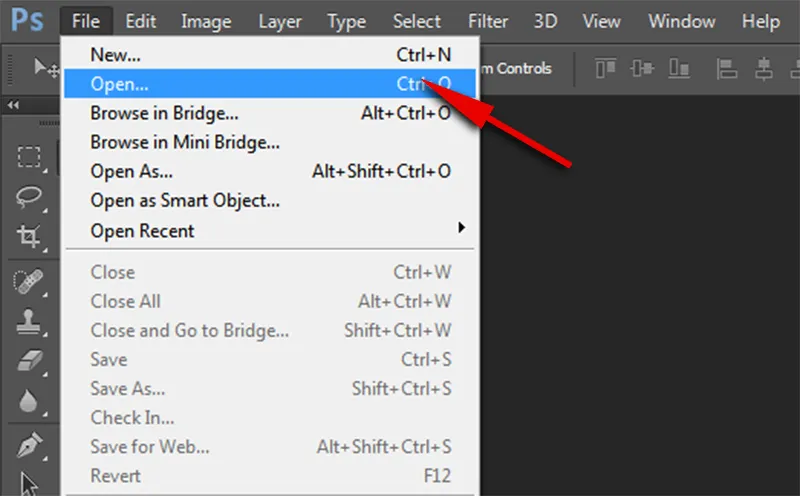This screenshot has width=800, height=496.
Task: Select the Rectangular Marquee tool
Action: point(29,157)
